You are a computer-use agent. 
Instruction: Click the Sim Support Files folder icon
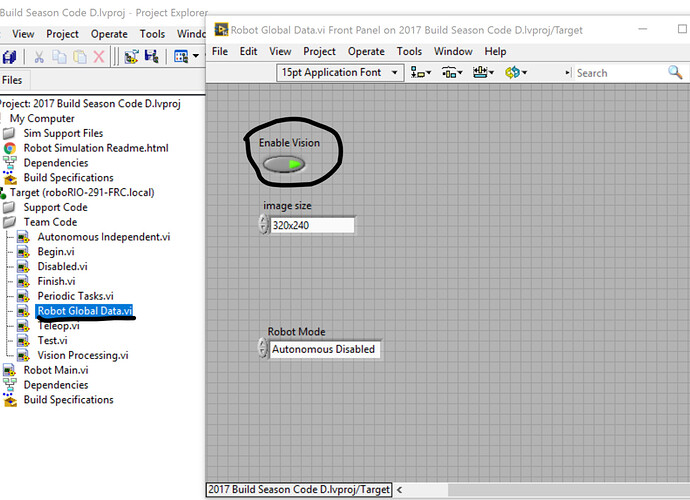[x=9, y=133]
